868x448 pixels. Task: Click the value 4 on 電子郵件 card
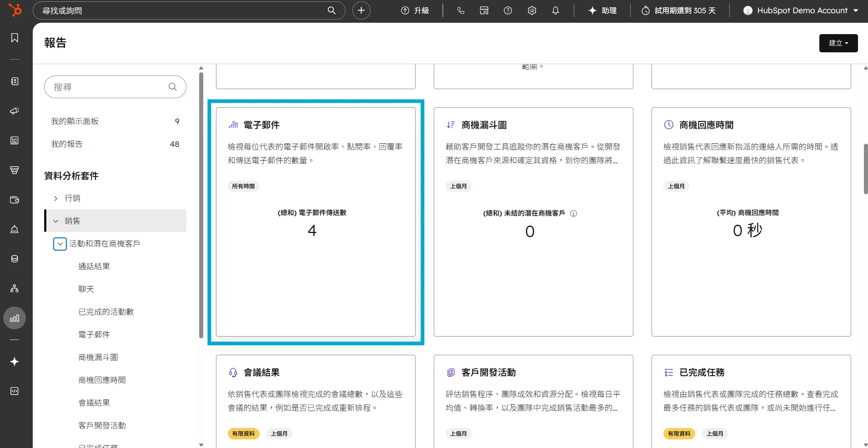(312, 231)
